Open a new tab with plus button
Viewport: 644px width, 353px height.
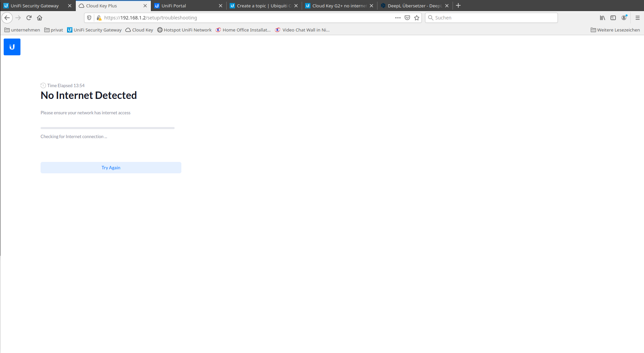(x=458, y=6)
